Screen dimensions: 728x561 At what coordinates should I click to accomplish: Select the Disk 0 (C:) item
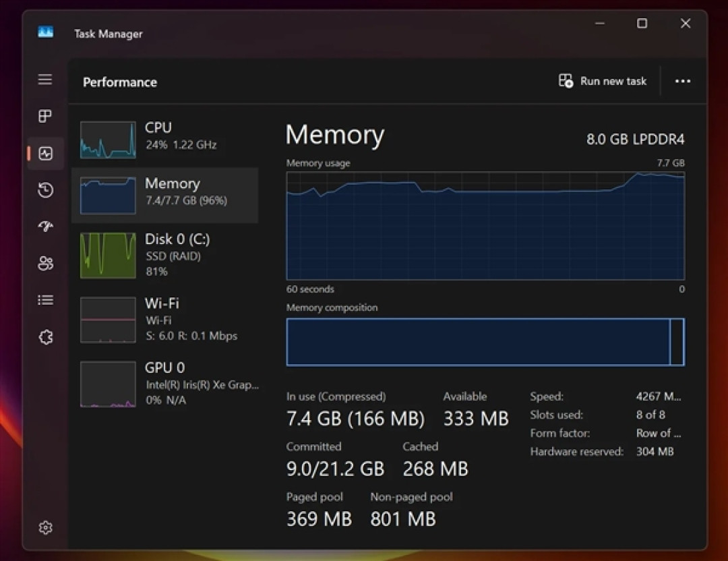pyautogui.click(x=165, y=256)
